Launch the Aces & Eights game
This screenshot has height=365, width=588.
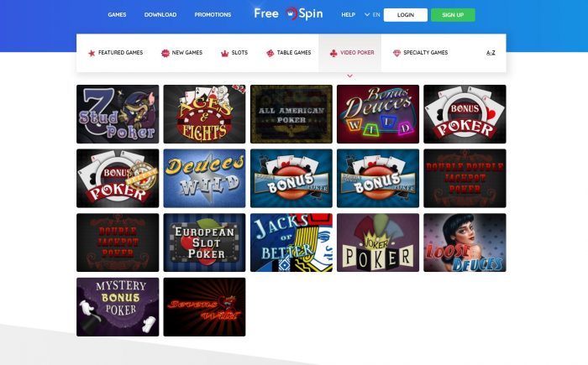click(204, 114)
